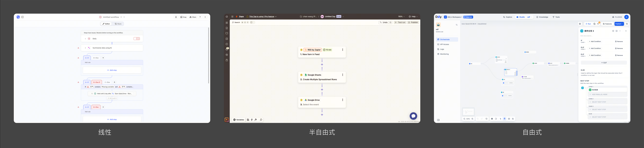This screenshot has height=148, width=644.
Task: Switch to the Runs tab
Action: coord(118,24)
